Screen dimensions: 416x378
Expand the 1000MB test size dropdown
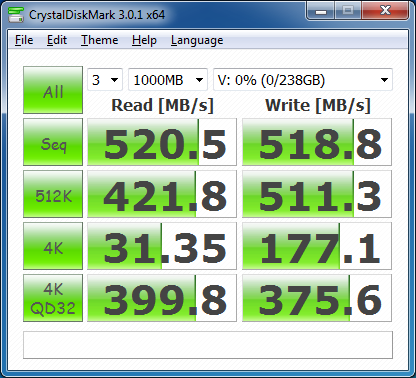pos(168,80)
